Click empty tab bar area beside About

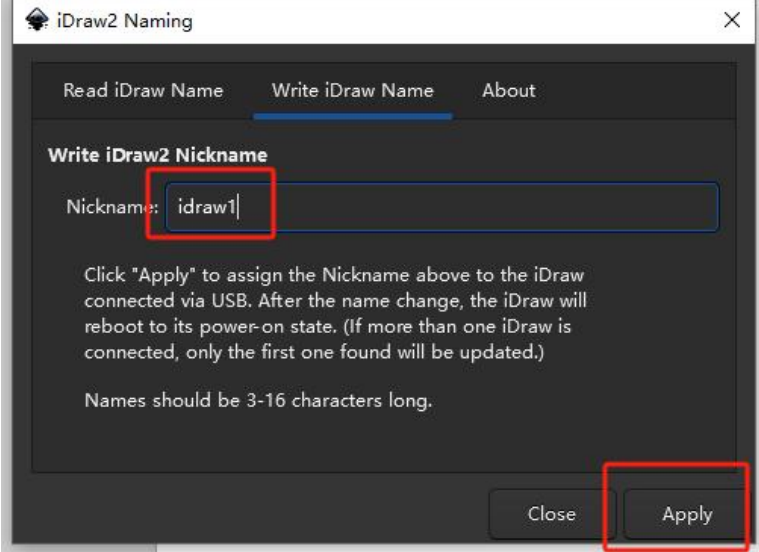point(634,91)
